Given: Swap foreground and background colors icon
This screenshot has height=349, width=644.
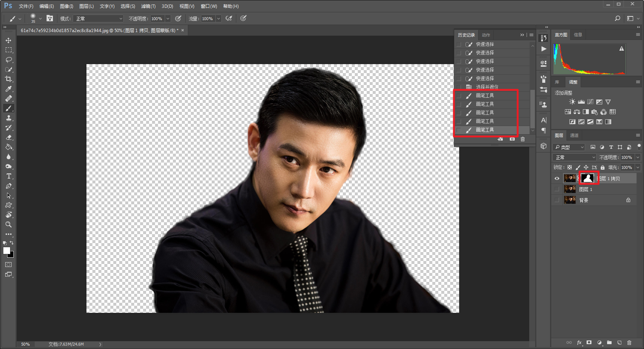Looking at the screenshot, I should click(x=12, y=243).
